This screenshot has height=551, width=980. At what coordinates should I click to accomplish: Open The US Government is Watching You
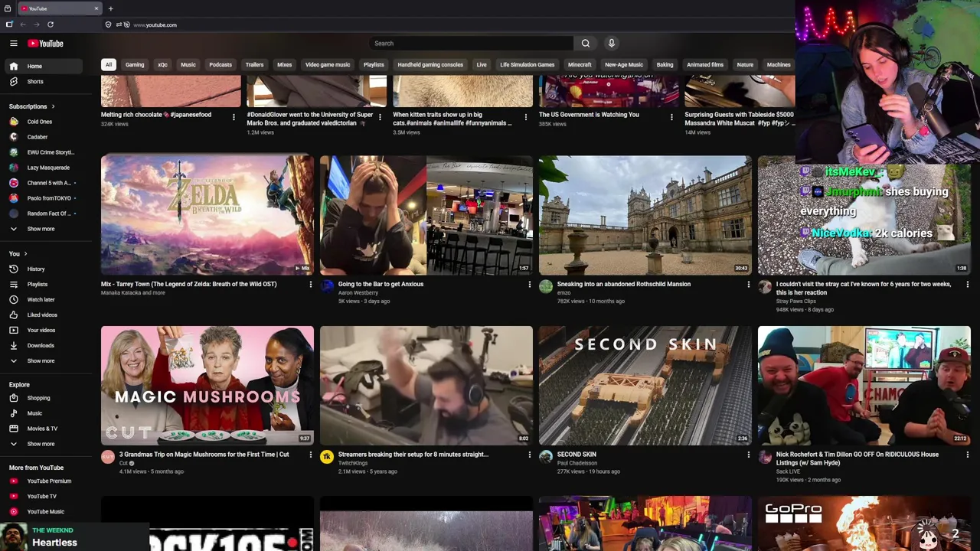pyautogui.click(x=589, y=115)
